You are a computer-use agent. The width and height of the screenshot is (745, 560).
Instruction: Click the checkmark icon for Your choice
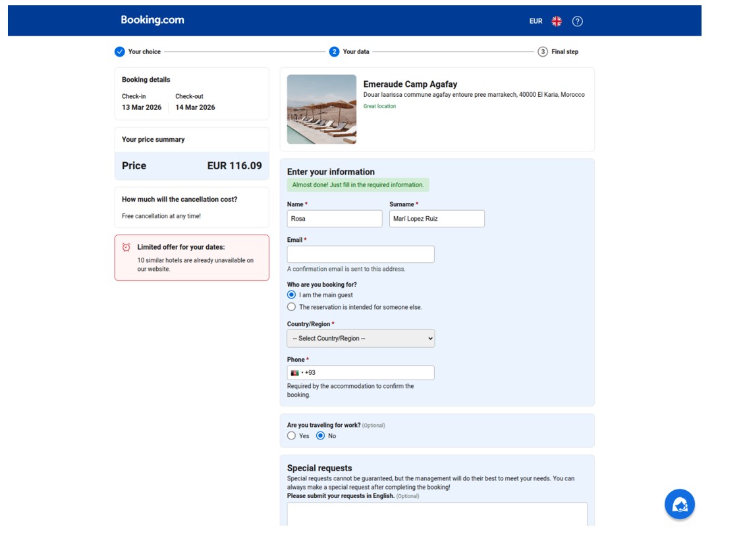[119, 51]
